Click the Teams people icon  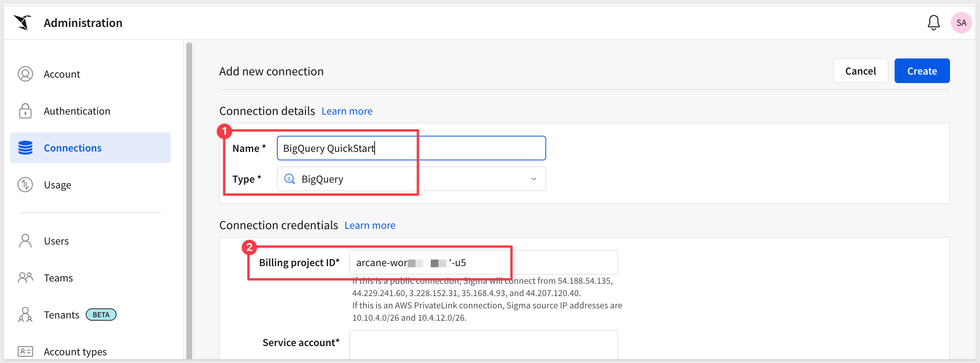(25, 278)
